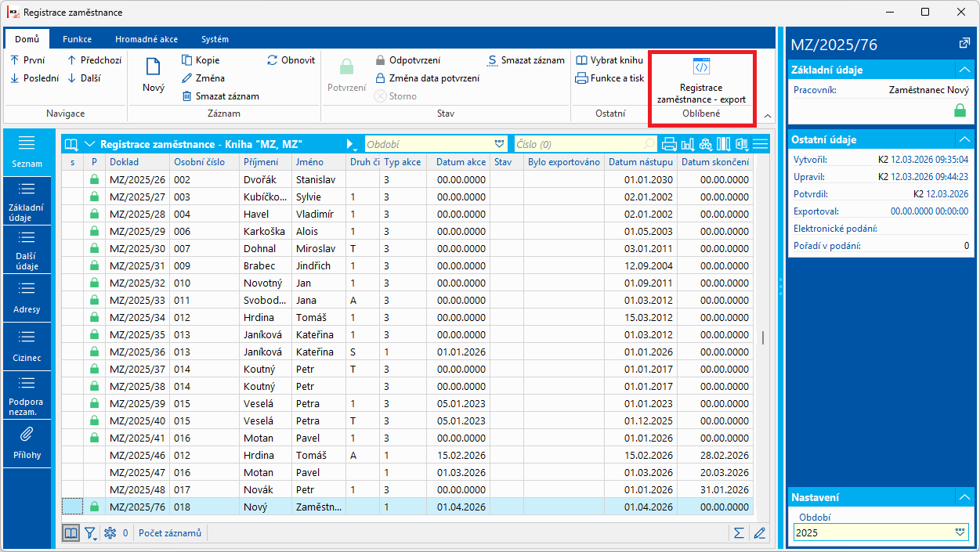The width and height of the screenshot is (980, 552).
Task: Open Období filter dropdown in list header
Action: (500, 144)
